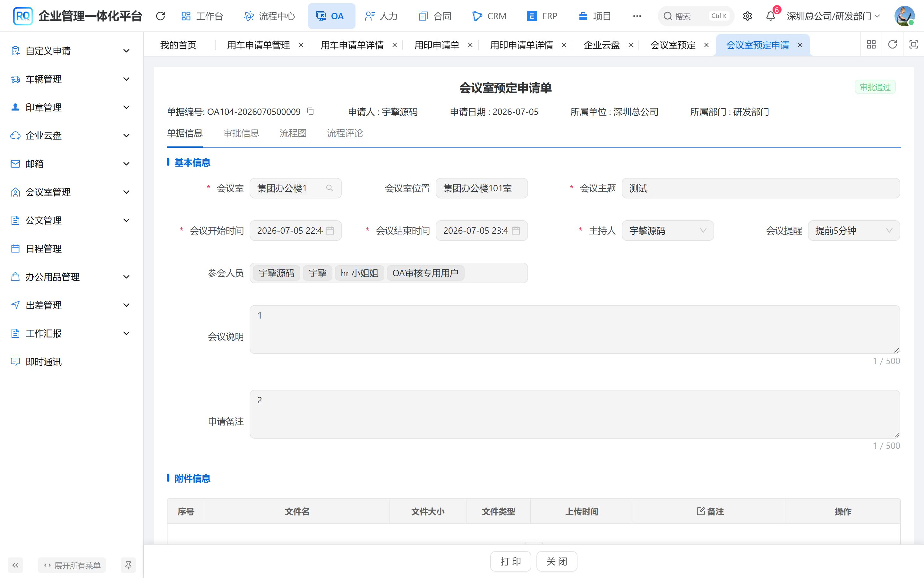Click the user avatar picture
Screen dimensions: 924x578
(904, 16)
